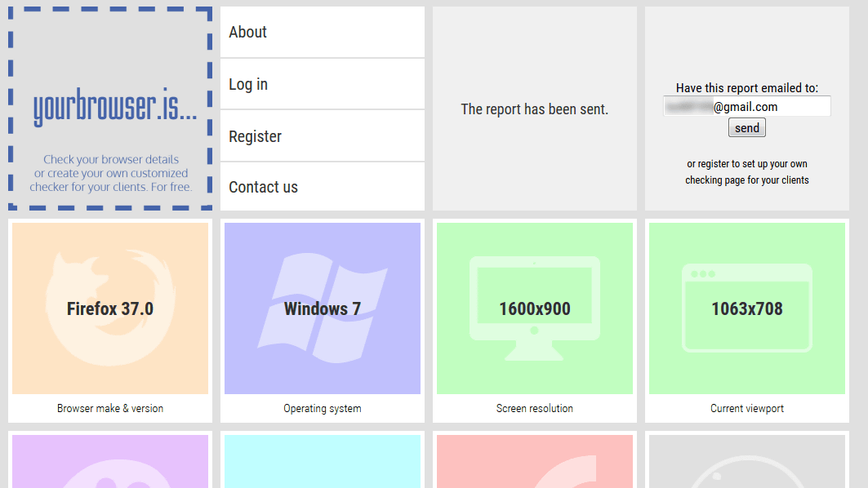This screenshot has width=868, height=488.
Task: Click the purple tile icon in bottom row
Action: point(110,461)
